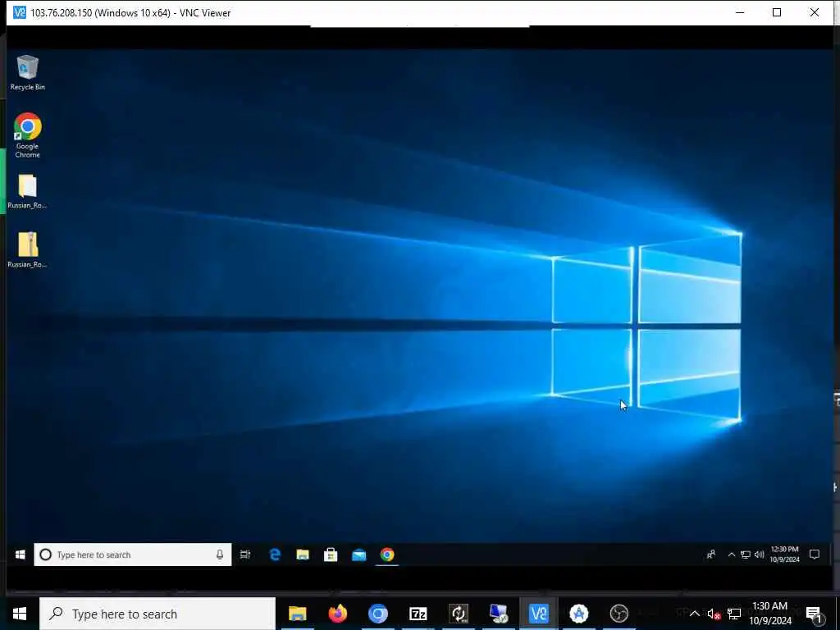840x630 pixels.
Task: Open People icon in remote tray
Action: tap(711, 555)
